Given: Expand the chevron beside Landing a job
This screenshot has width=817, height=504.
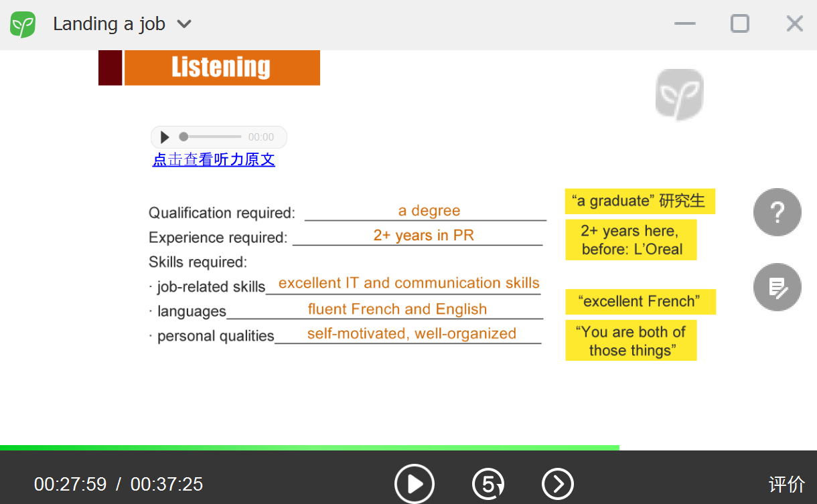Looking at the screenshot, I should point(184,25).
